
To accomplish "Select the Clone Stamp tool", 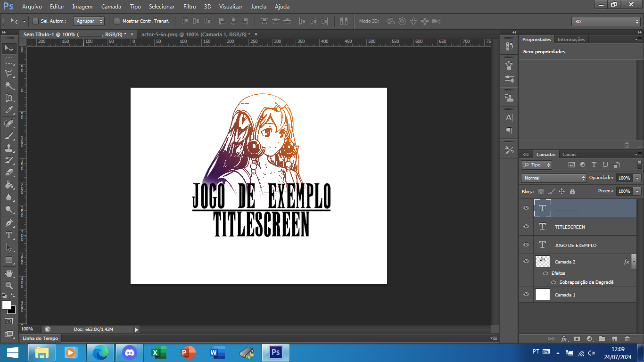I will click(x=9, y=148).
